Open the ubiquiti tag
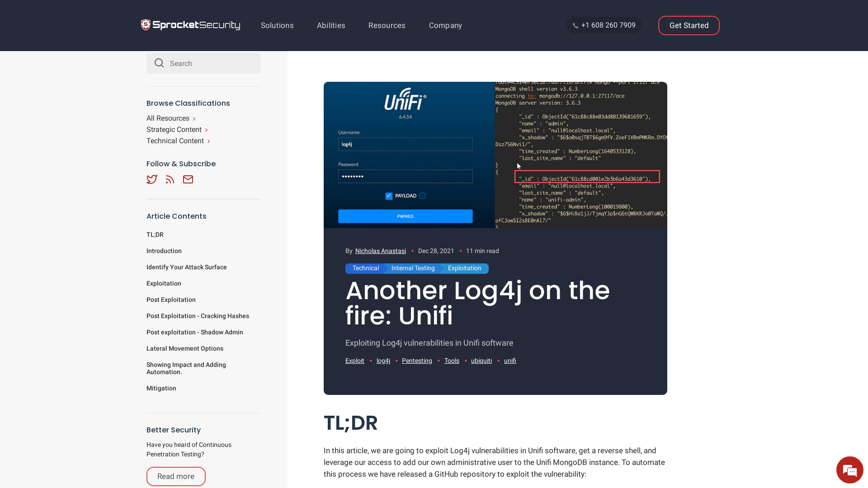The width and height of the screenshot is (868, 488). (x=481, y=361)
